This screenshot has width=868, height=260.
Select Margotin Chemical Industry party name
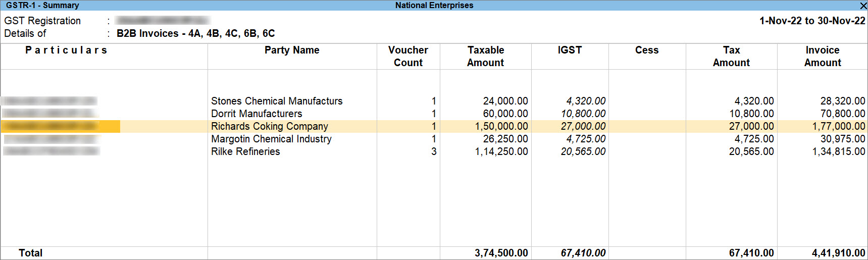(x=271, y=139)
